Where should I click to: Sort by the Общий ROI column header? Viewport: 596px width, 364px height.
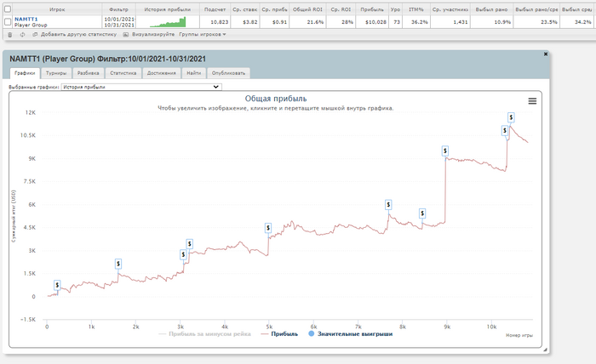click(307, 9)
